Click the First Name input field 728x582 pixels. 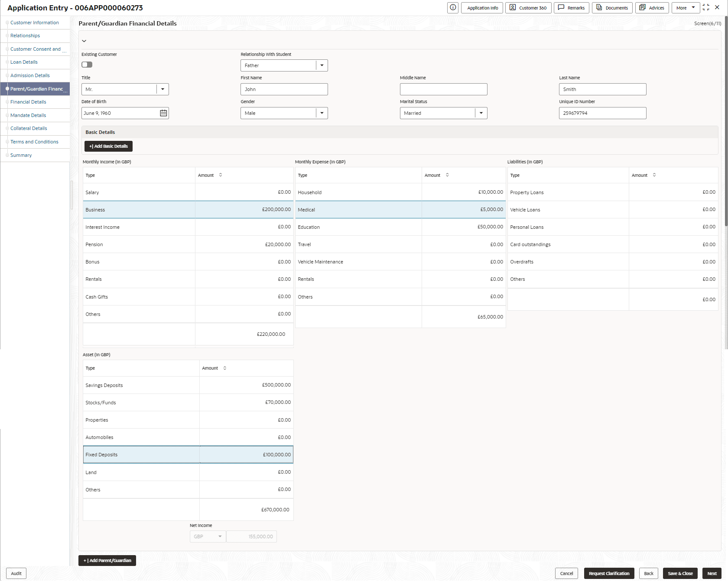(x=284, y=89)
